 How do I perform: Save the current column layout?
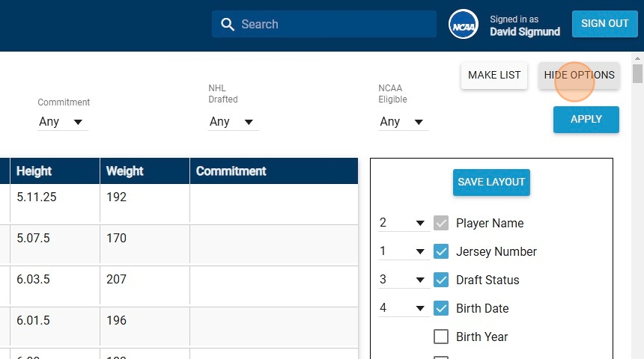tap(491, 182)
